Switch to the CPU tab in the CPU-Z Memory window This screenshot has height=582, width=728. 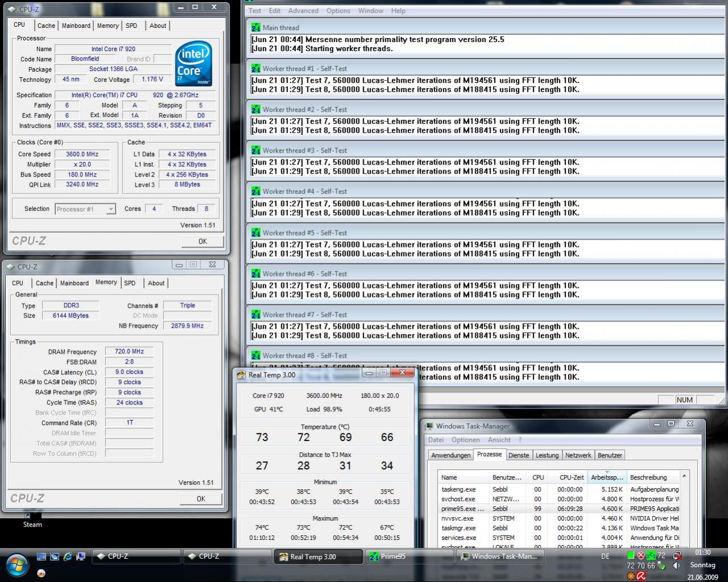pyautogui.click(x=18, y=283)
